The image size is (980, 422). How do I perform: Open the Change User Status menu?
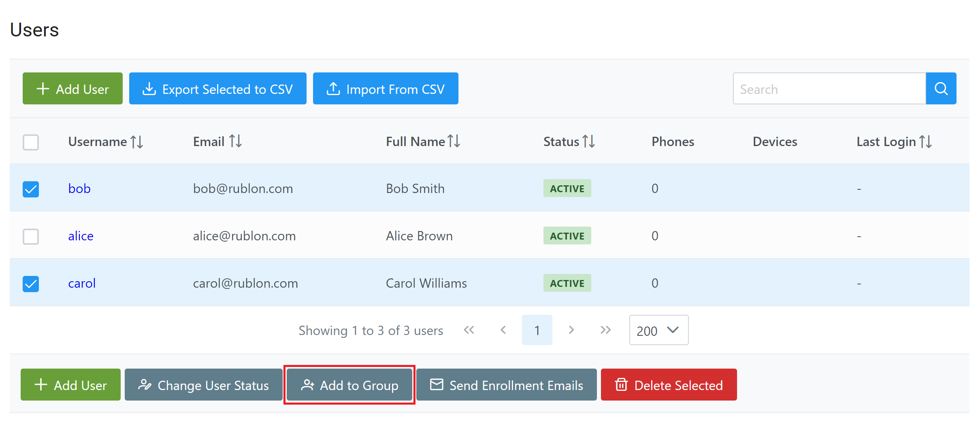click(x=203, y=385)
